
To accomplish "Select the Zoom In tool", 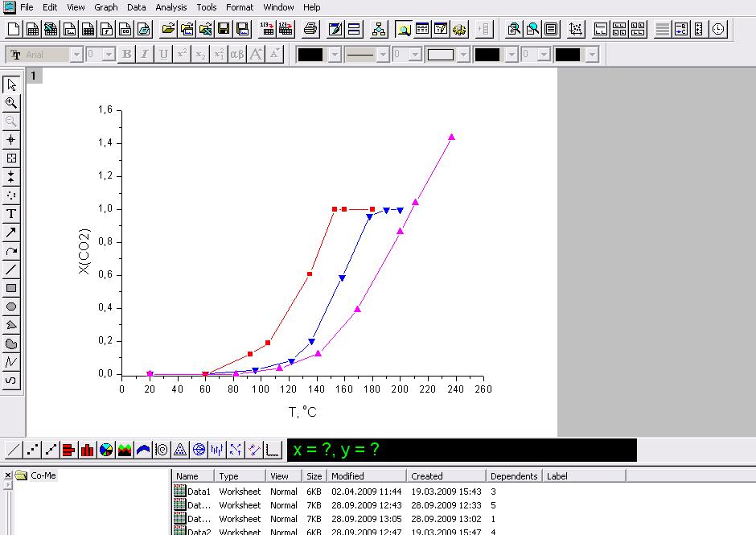I will (11, 103).
